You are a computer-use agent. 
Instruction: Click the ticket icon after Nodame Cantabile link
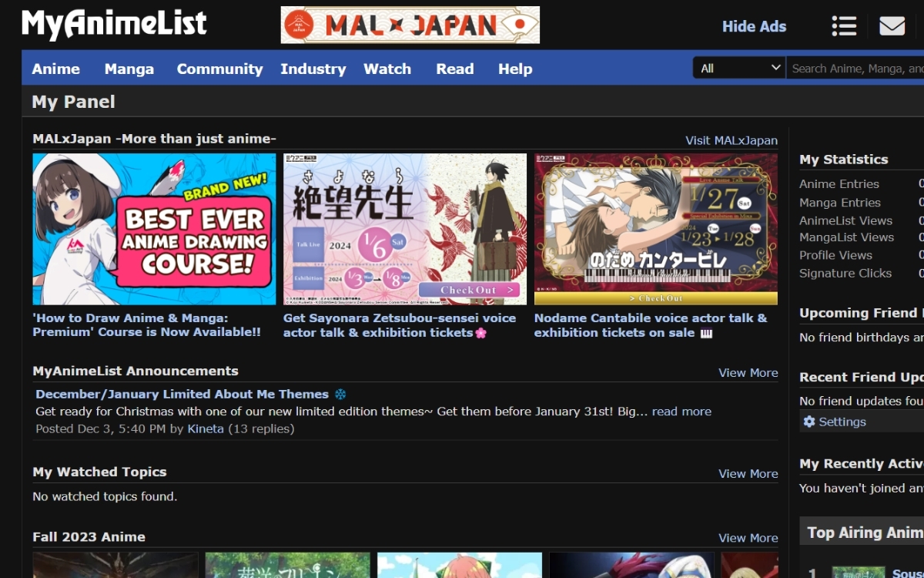point(706,332)
